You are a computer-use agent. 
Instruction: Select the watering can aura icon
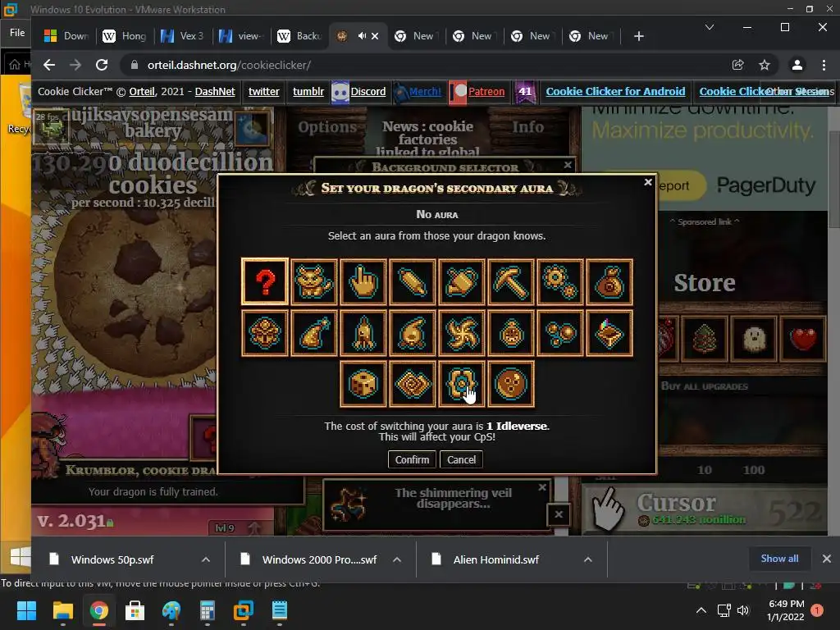coord(462,282)
